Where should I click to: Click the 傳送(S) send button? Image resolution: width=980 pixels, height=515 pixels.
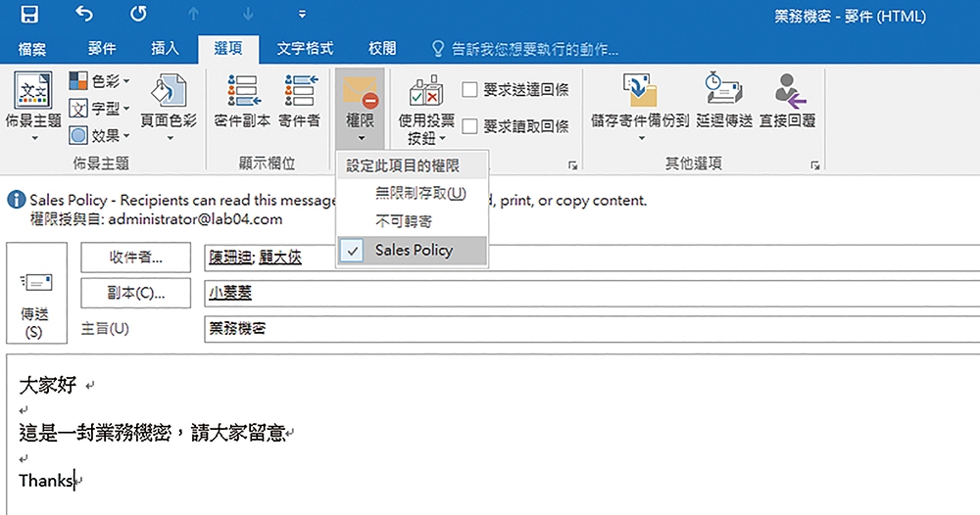tap(36, 293)
